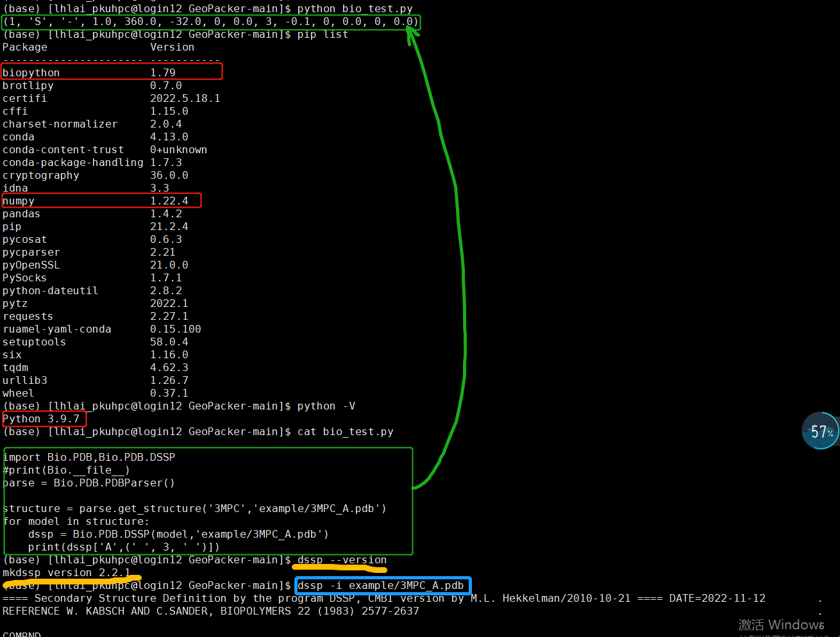Expand the green-boxed bio_test.py script output
Screen dimensions: 840x637
208,502
